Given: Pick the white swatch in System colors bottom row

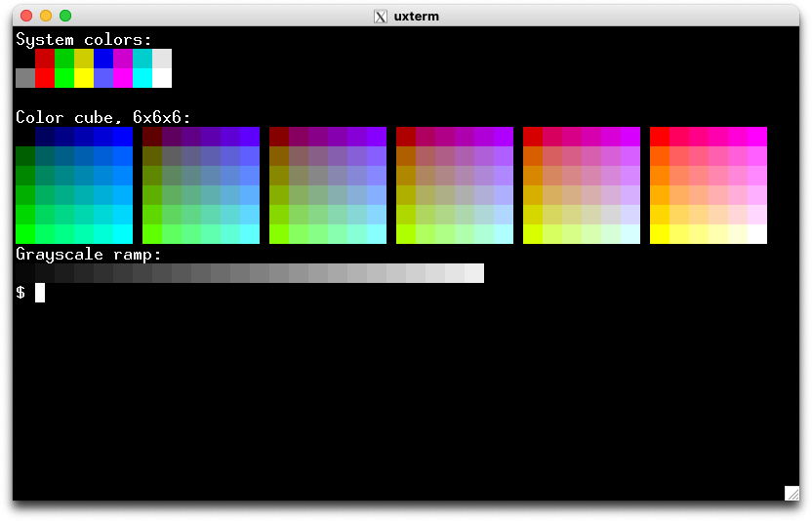Looking at the screenshot, I should 162,78.
